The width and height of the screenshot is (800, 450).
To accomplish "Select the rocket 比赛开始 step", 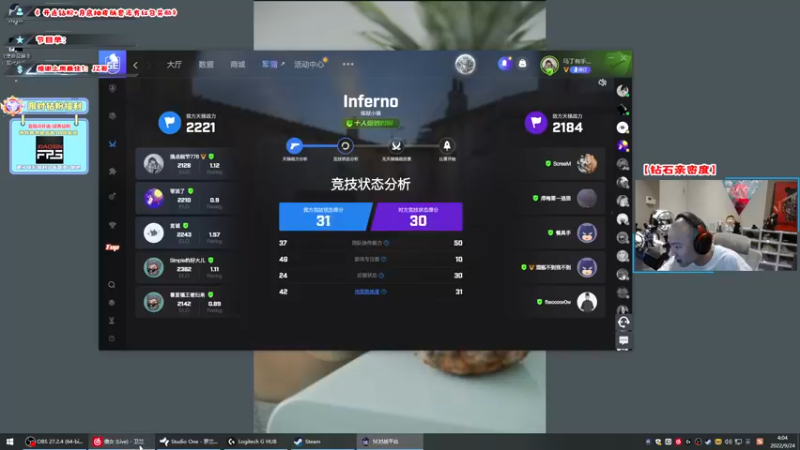I will pos(447,146).
